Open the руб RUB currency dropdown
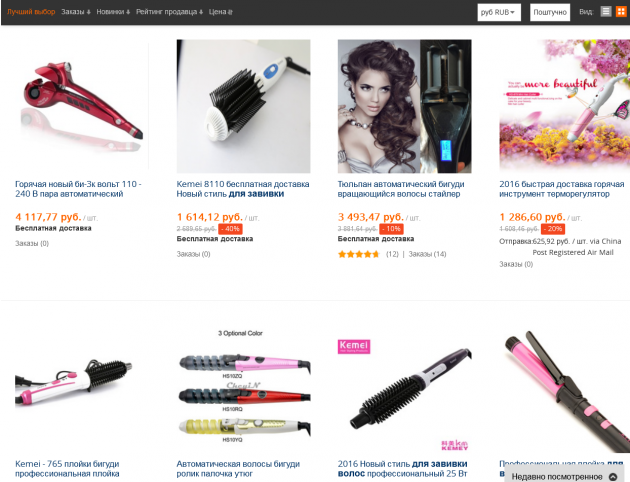630x482 pixels. [x=499, y=12]
